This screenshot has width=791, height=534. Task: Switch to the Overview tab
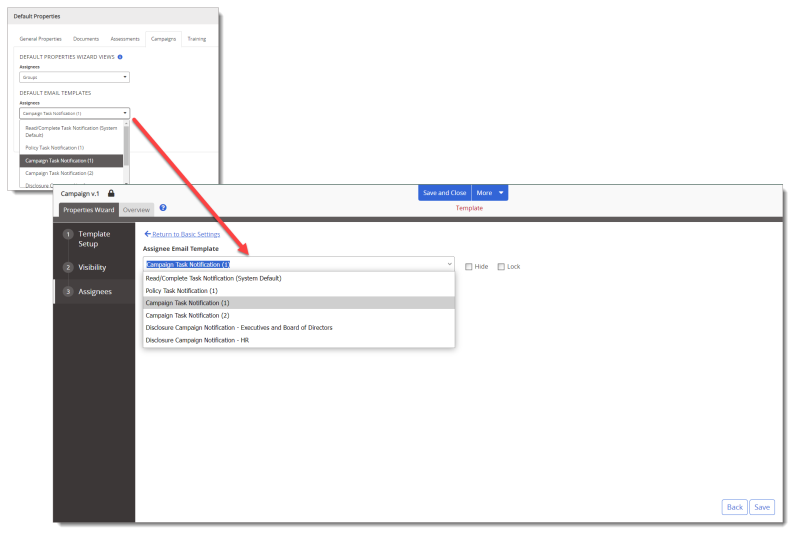coord(137,209)
